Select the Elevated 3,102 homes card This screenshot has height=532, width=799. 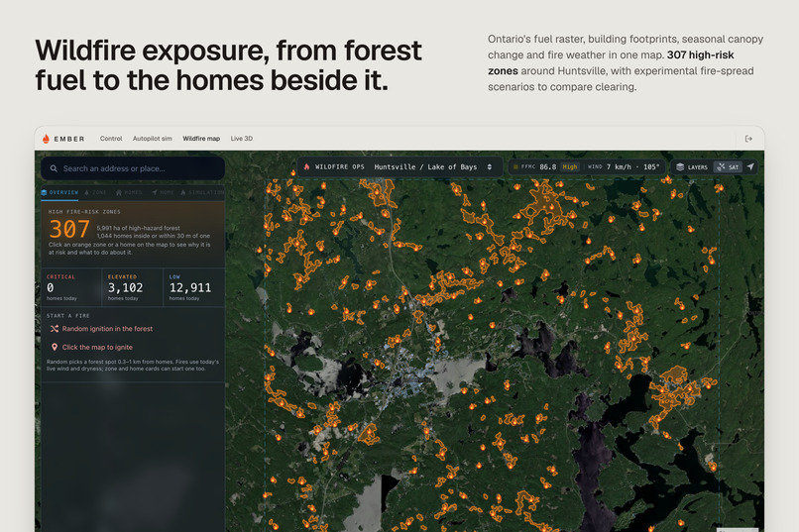pos(133,287)
